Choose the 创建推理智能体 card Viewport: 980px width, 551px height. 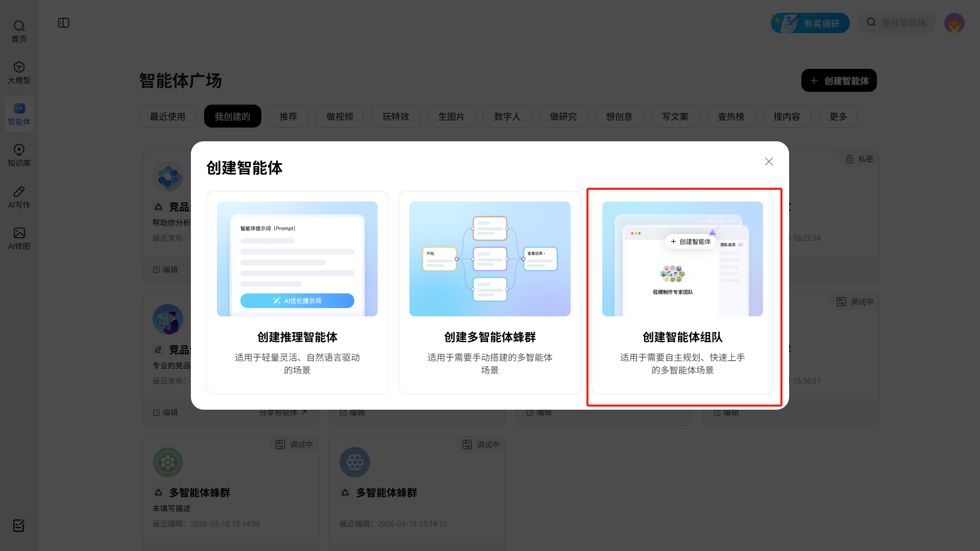pyautogui.click(x=297, y=292)
